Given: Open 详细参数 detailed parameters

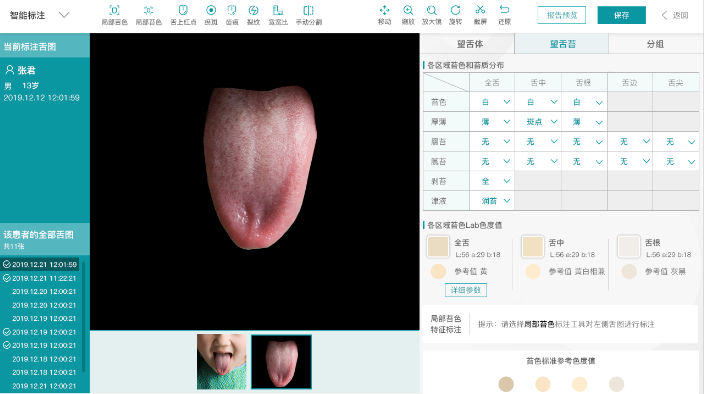Looking at the screenshot, I should click(466, 290).
